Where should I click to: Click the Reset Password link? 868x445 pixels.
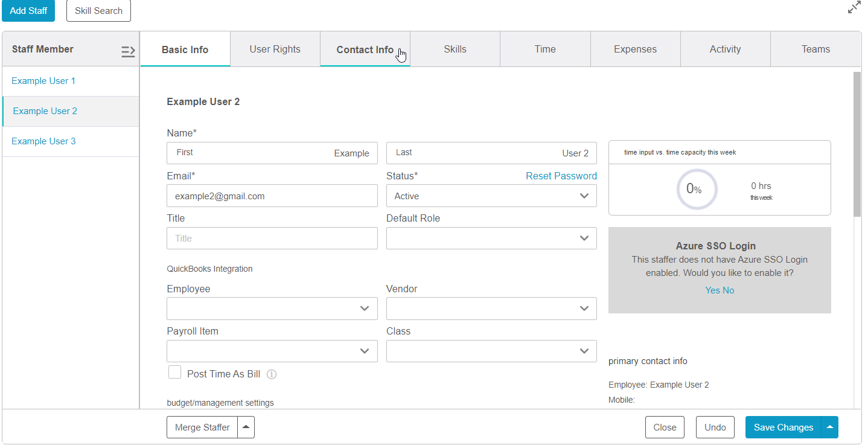(561, 176)
